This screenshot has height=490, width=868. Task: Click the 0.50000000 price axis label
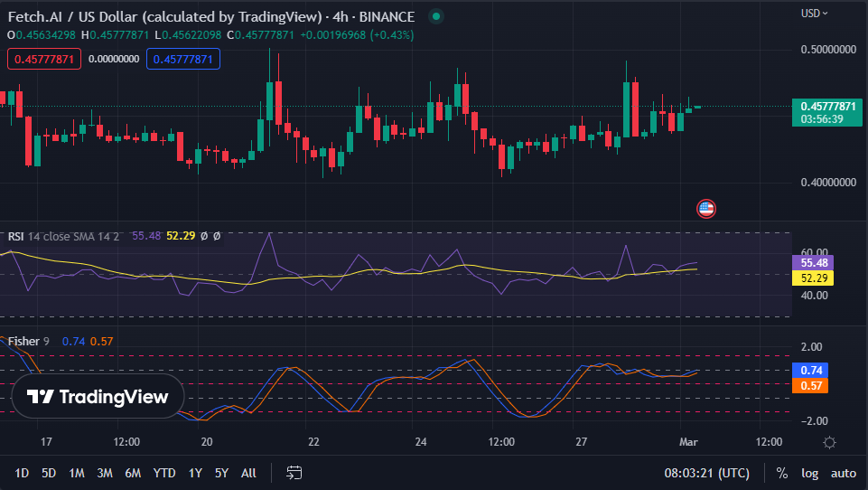pos(828,50)
